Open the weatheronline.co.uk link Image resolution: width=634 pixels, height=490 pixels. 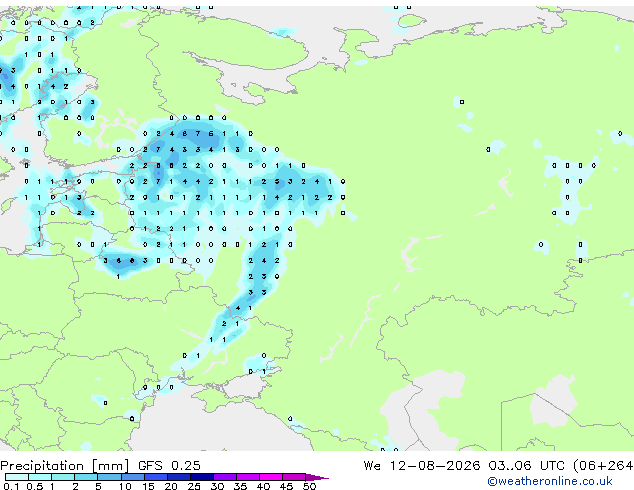point(550,481)
